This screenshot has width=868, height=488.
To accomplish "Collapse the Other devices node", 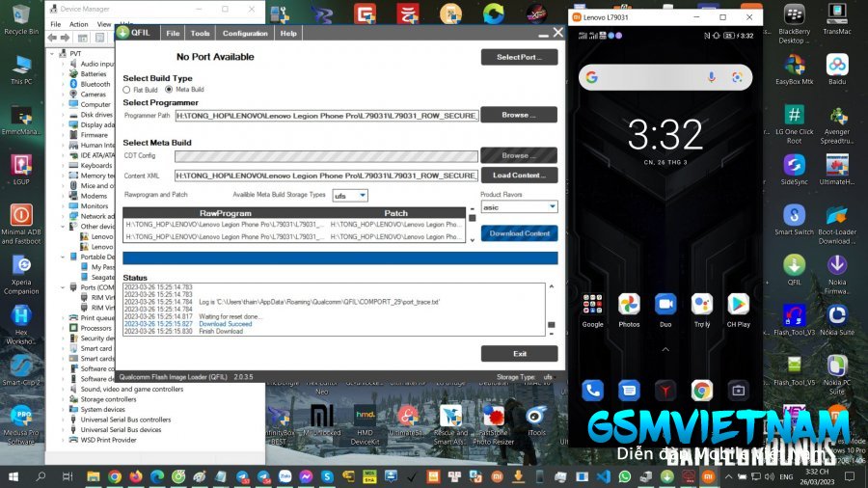I will pos(63,227).
